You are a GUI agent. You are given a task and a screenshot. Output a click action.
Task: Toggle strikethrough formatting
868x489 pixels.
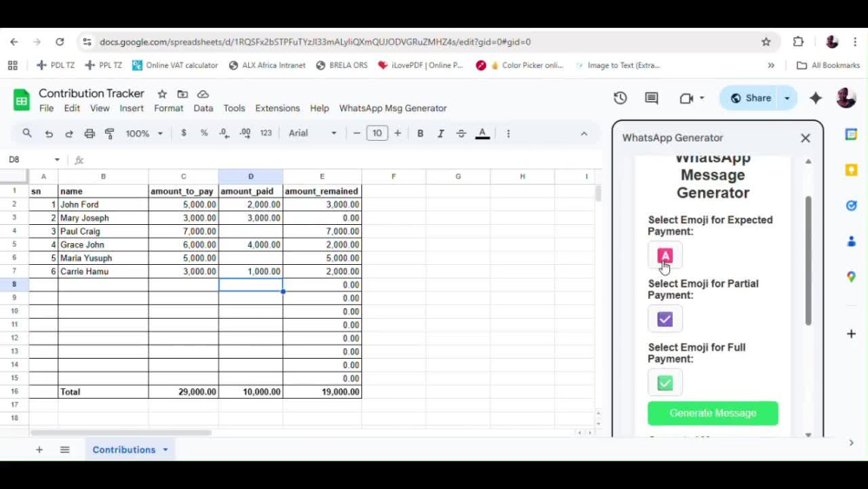pyautogui.click(x=461, y=134)
